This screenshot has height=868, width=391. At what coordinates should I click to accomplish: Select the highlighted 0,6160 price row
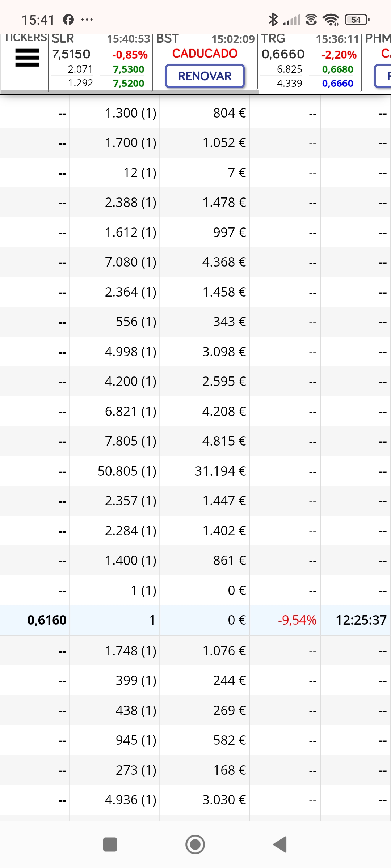click(195, 620)
